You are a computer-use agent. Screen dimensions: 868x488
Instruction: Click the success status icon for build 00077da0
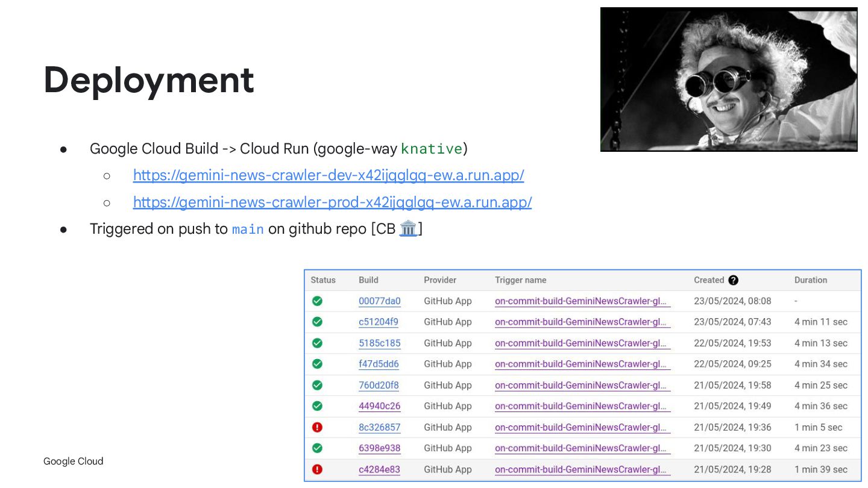317,301
